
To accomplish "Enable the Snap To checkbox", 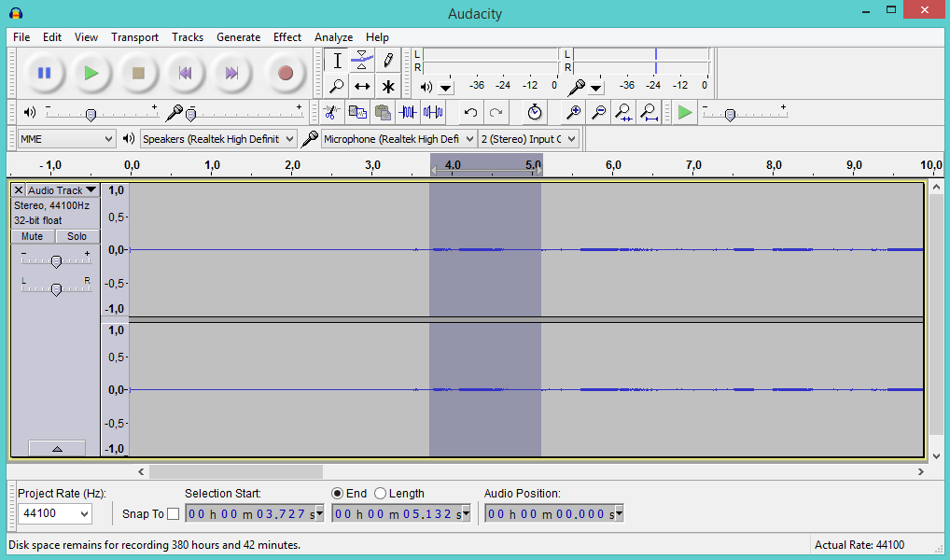I will tap(174, 514).
